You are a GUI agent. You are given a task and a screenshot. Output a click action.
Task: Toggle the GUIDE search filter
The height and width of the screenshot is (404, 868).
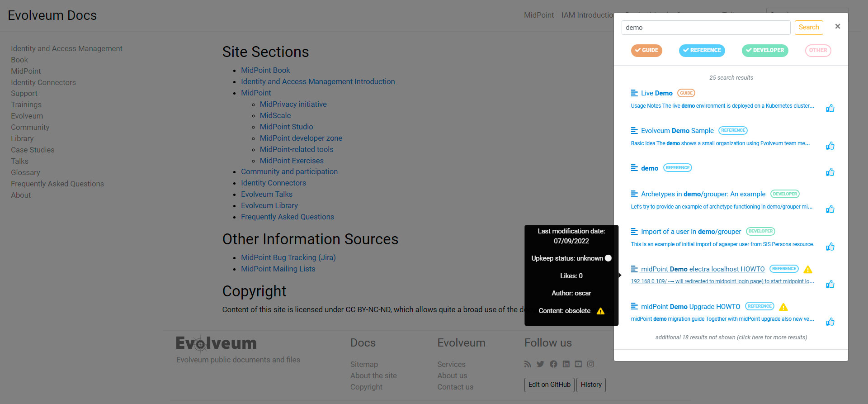pyautogui.click(x=646, y=50)
